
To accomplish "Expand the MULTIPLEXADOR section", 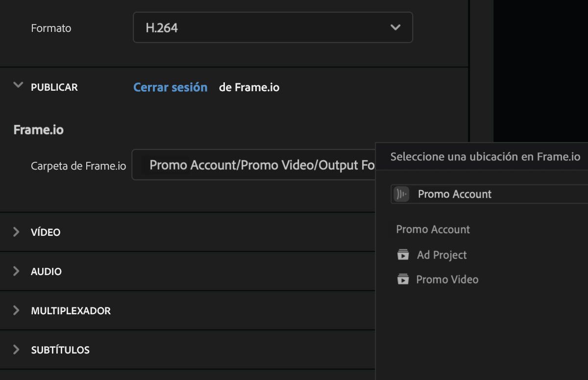I will point(16,310).
